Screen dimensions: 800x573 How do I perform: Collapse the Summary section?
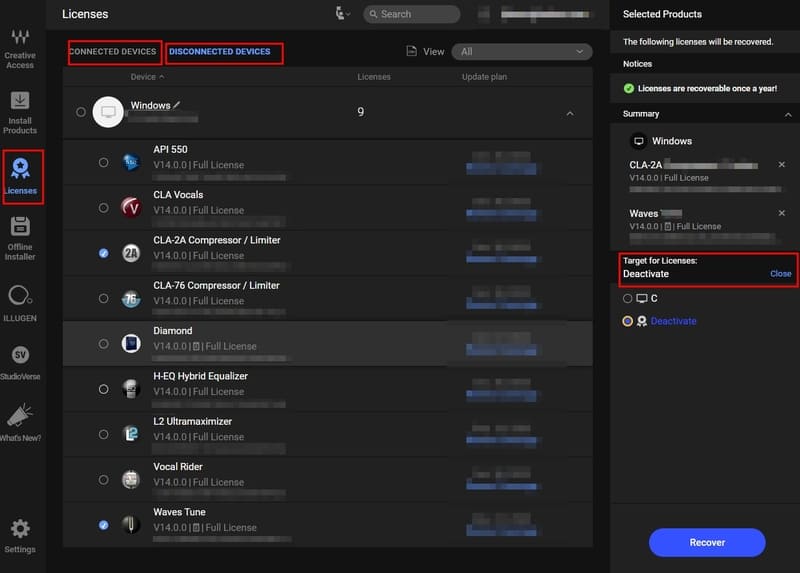coord(788,114)
